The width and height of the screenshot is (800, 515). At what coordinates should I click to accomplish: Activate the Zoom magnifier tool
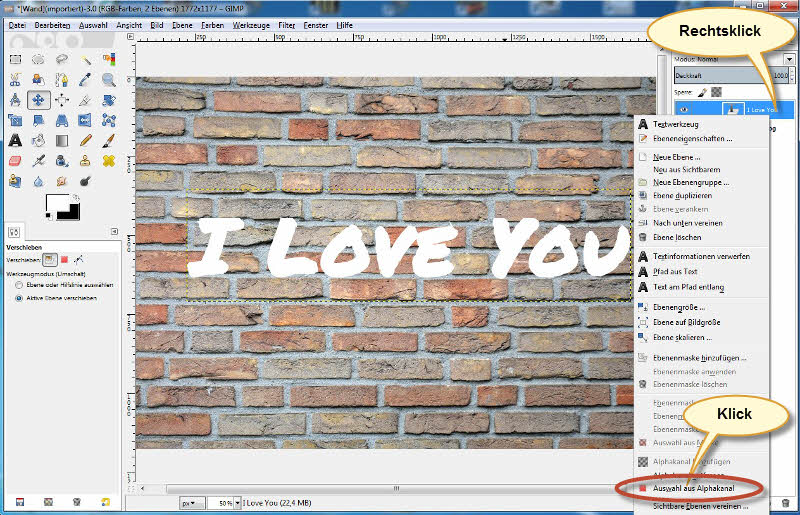[x=109, y=80]
